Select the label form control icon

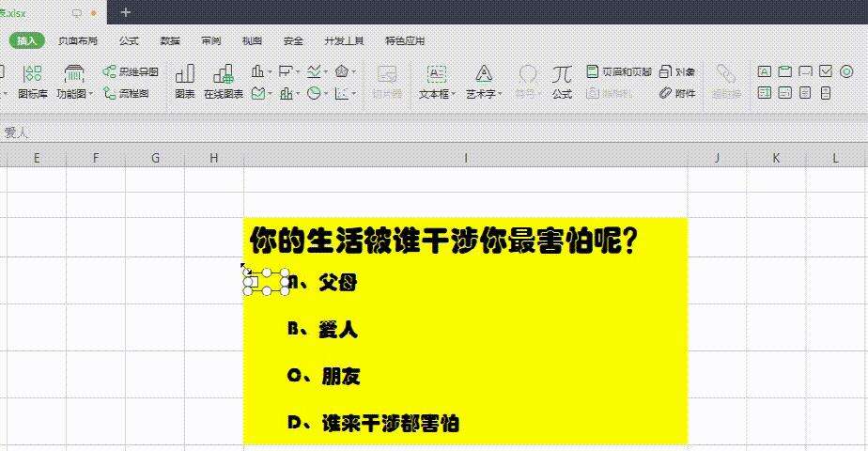(765, 71)
